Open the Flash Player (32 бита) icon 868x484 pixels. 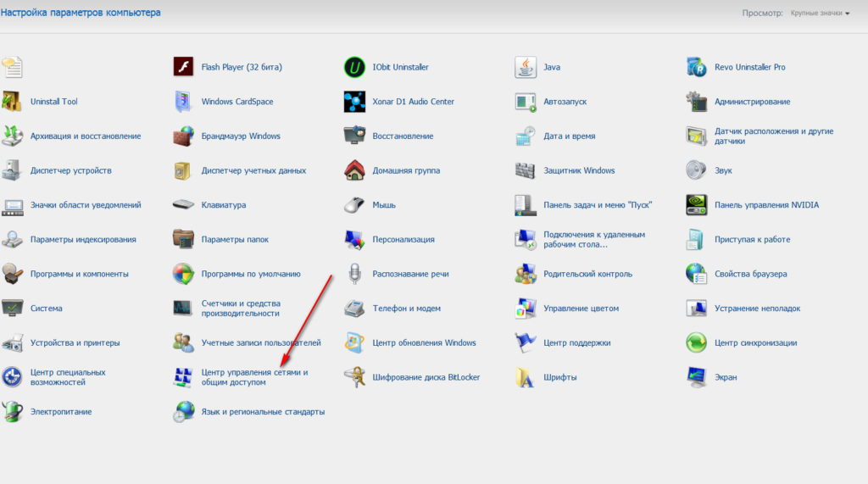[183, 67]
